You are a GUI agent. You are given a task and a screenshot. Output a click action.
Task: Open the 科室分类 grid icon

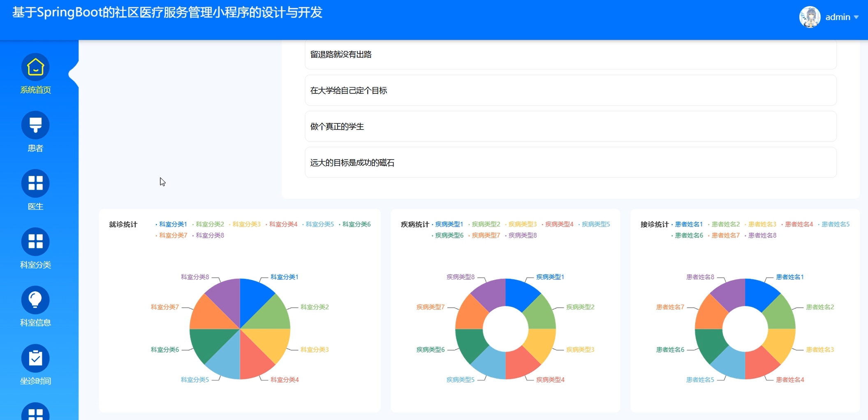click(35, 242)
